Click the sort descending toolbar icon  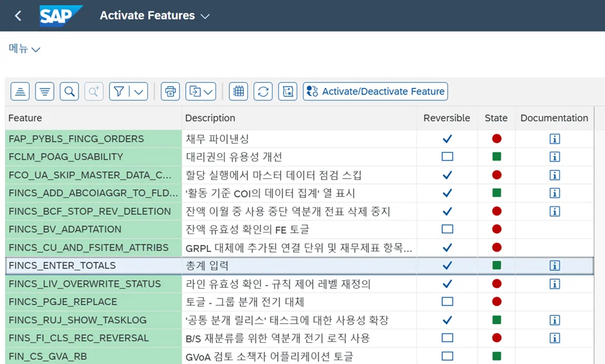pyautogui.click(x=44, y=91)
